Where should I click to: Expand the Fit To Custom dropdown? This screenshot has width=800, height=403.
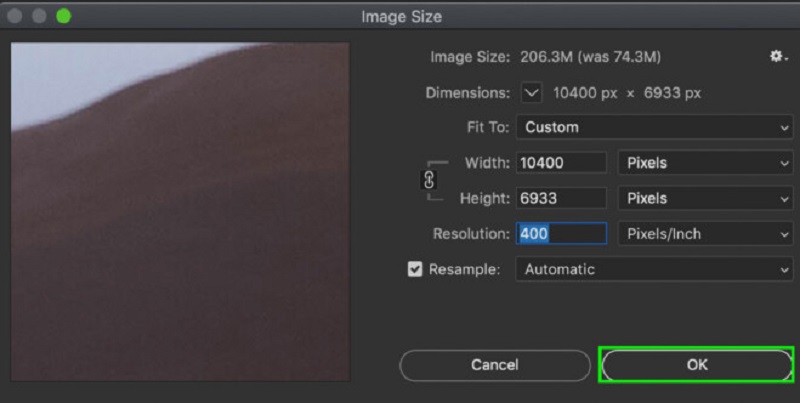point(655,127)
